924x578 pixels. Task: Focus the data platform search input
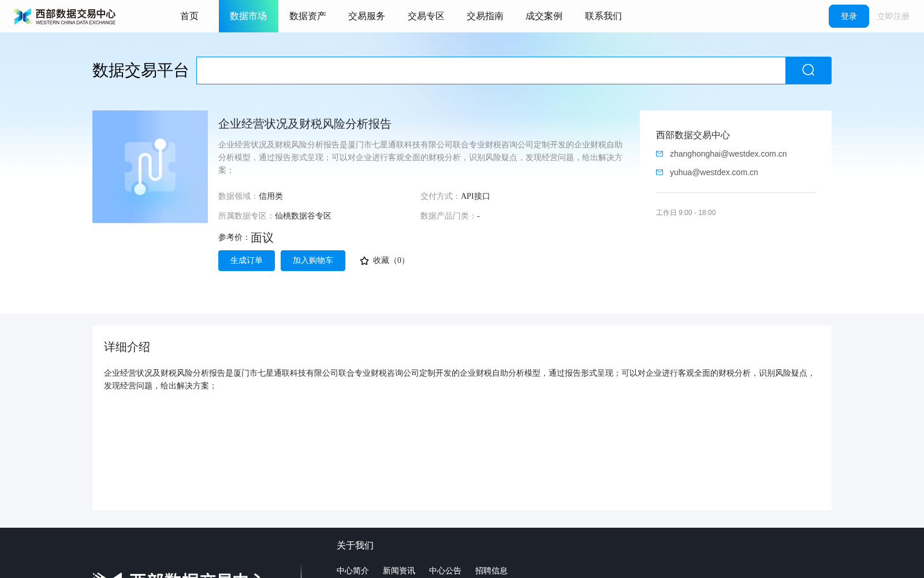point(491,71)
